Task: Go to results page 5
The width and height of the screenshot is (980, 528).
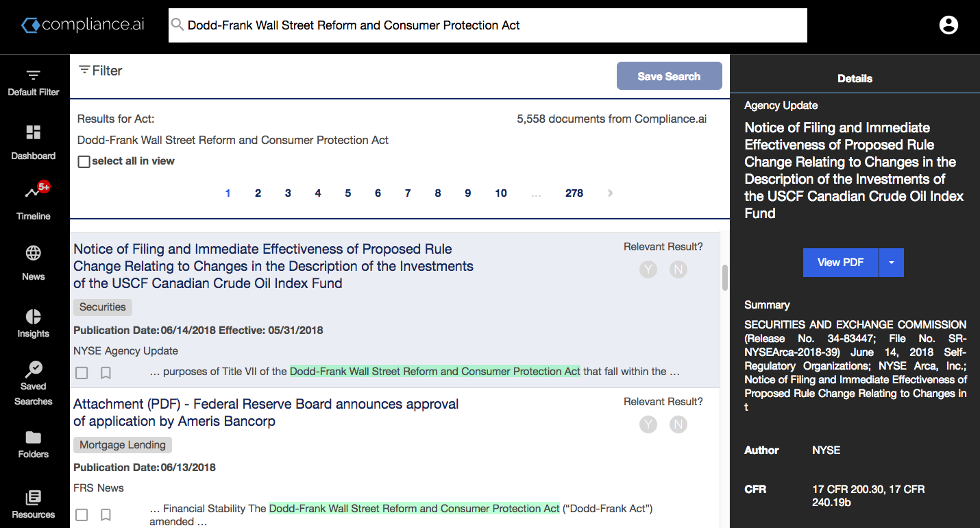Action: [348, 193]
